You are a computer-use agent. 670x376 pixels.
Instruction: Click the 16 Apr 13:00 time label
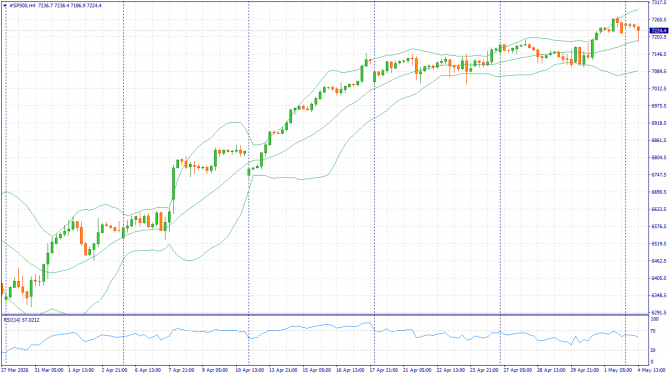(350, 370)
